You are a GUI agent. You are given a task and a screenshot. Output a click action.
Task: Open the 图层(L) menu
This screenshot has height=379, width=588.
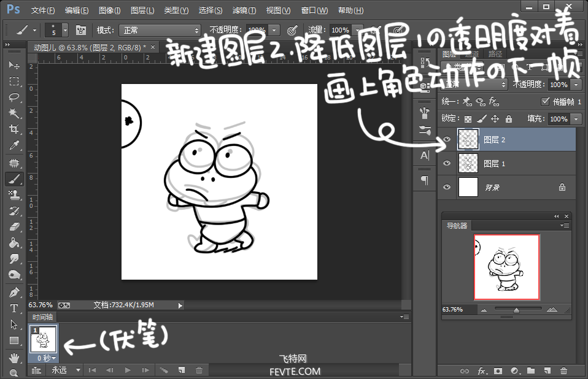(x=142, y=10)
